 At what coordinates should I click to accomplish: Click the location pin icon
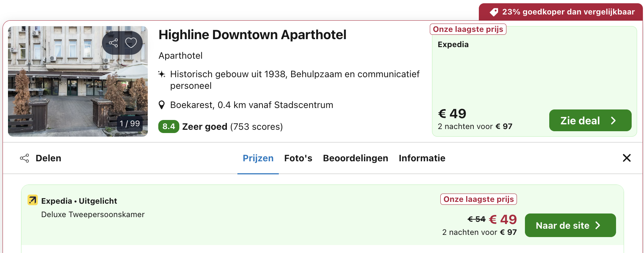pyautogui.click(x=162, y=105)
